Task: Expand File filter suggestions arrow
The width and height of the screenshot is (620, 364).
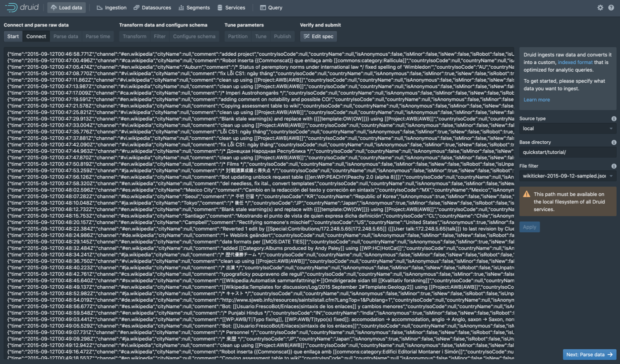Action: click(611, 176)
